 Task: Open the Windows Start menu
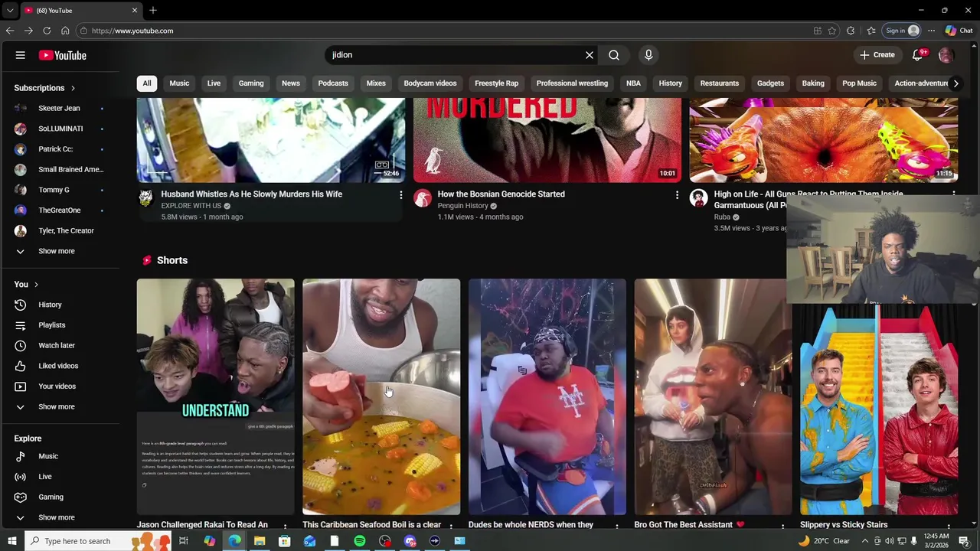11,541
